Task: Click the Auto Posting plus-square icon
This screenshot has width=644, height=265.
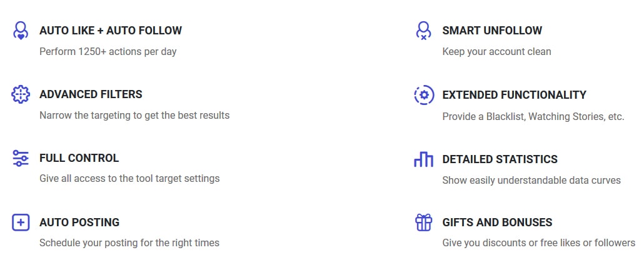Action: click(x=21, y=222)
